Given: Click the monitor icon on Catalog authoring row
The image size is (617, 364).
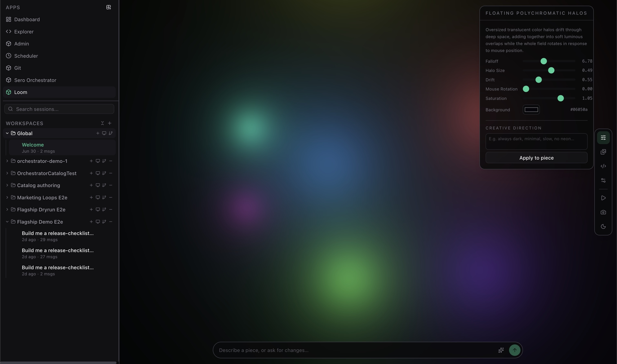Looking at the screenshot, I should point(98,185).
